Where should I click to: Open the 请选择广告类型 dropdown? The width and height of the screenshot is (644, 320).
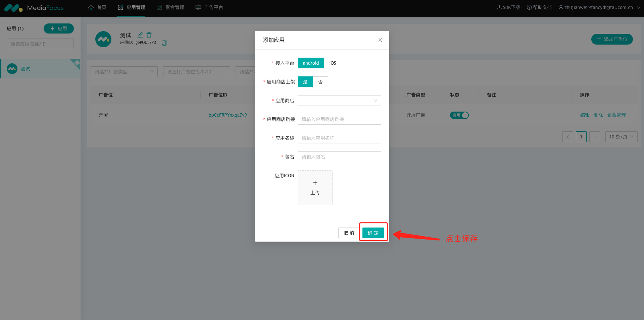coord(124,72)
